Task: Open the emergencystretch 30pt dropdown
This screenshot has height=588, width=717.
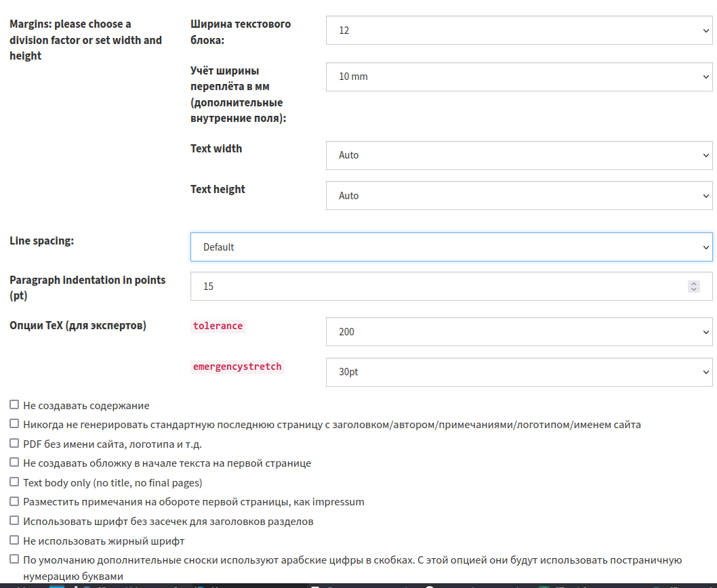Action: (x=518, y=373)
